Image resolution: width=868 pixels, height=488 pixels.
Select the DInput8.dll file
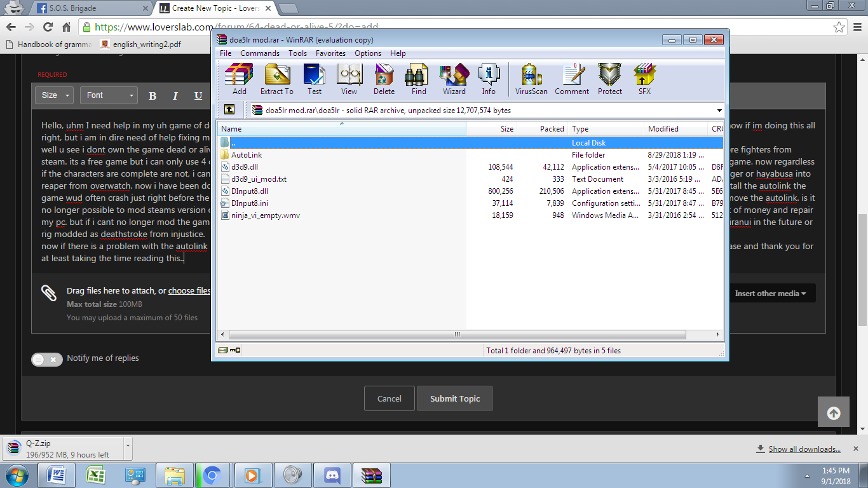(x=470, y=191)
